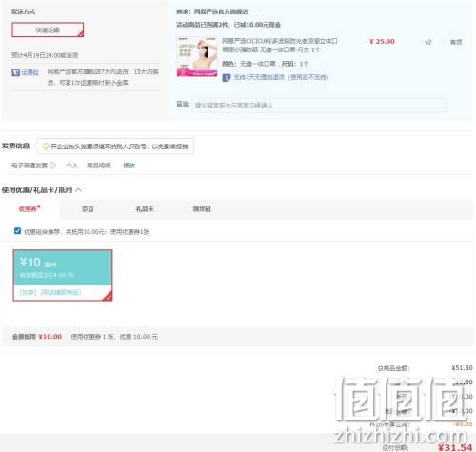Click the red corner mark on 快递运输
This screenshot has width=476, height=452.
tap(81, 34)
